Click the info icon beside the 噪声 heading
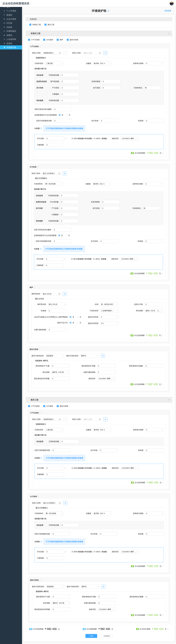Viewport: 176px width, 644px height. [34, 287]
